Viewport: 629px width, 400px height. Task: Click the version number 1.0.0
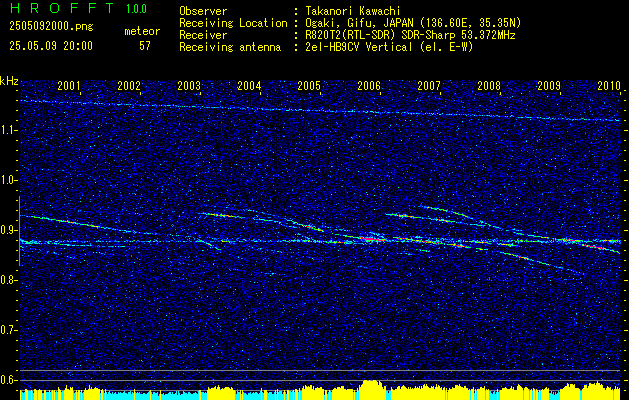point(136,9)
